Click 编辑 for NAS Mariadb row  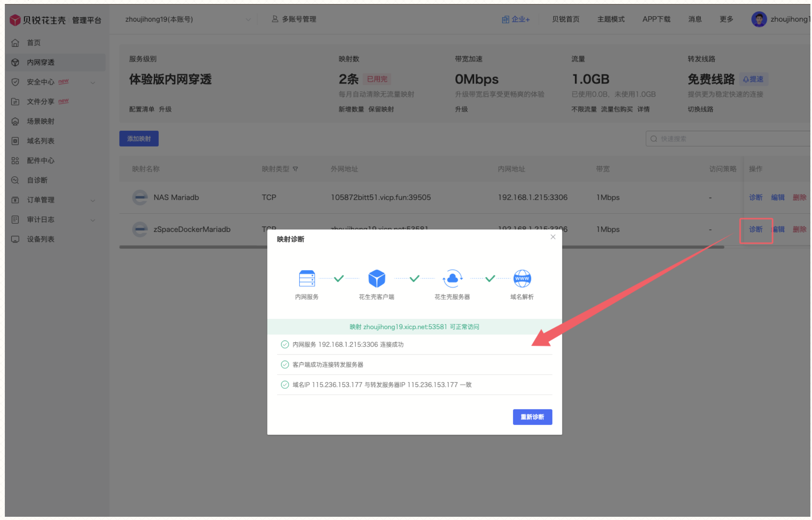(778, 198)
